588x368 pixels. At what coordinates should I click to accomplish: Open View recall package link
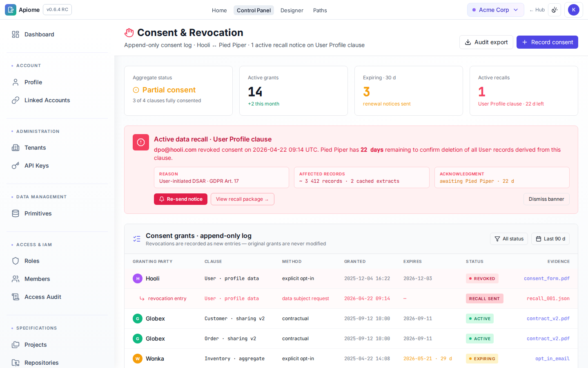click(x=243, y=199)
